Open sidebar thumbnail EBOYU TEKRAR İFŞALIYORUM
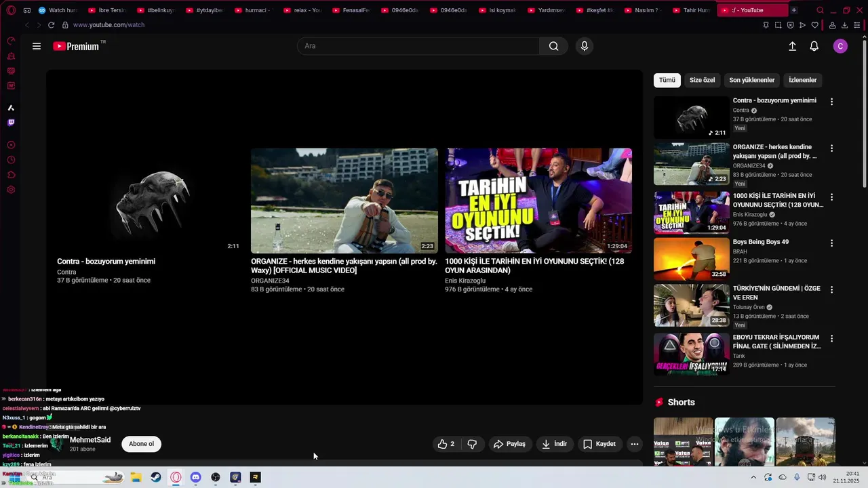 pyautogui.click(x=691, y=354)
